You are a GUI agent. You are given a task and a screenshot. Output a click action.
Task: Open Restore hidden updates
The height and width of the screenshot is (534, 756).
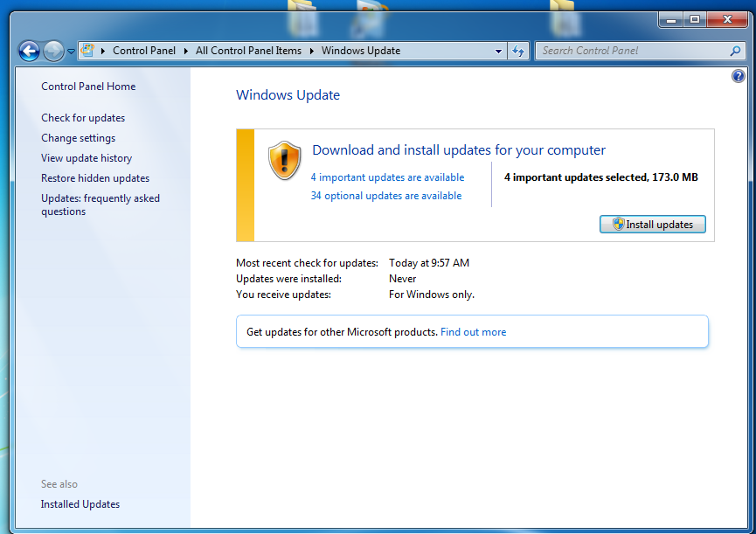click(x=95, y=178)
